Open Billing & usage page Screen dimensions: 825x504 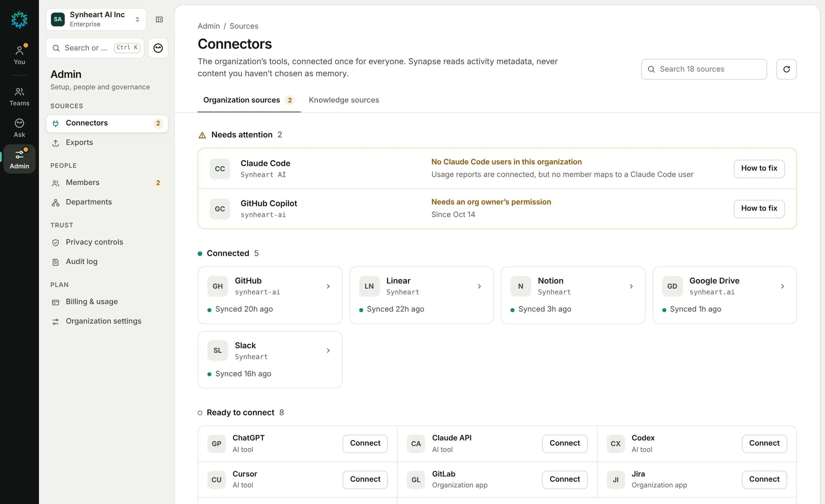[x=107, y=302]
